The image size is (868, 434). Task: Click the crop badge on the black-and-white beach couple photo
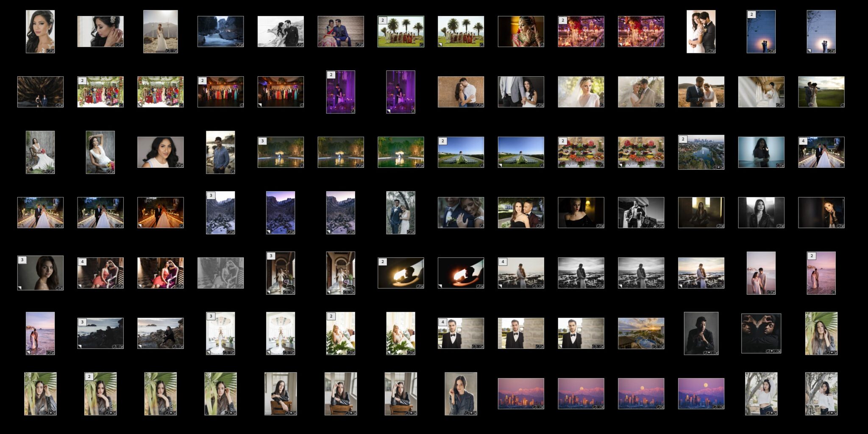pyautogui.click(x=537, y=287)
